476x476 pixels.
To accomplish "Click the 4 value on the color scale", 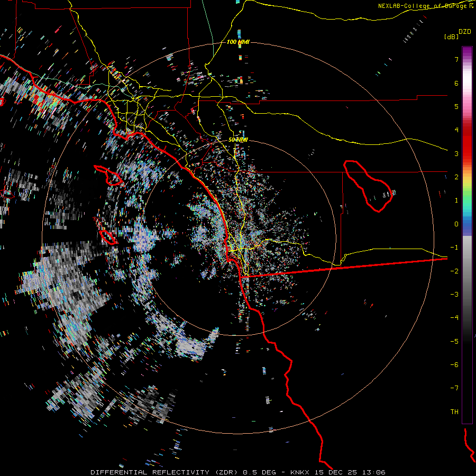I will coord(456,130).
